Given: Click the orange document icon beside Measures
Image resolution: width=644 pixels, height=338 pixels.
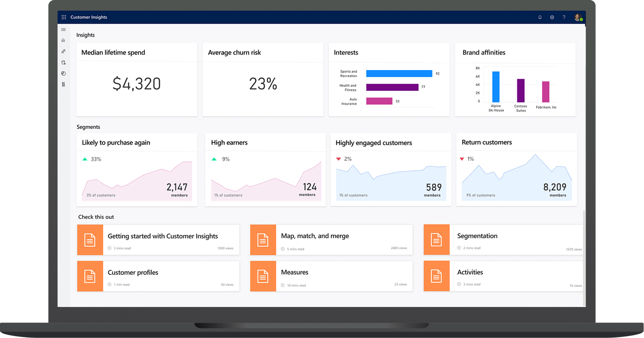Looking at the screenshot, I should pos(263,276).
